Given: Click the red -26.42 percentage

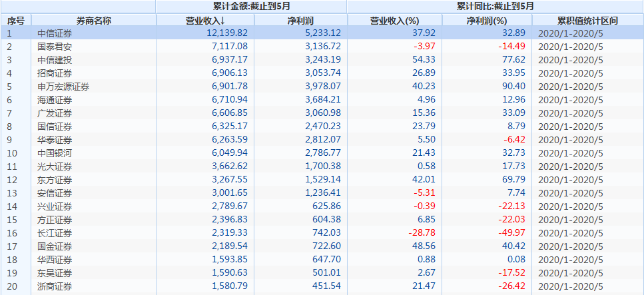Looking at the screenshot, I should (x=511, y=287).
